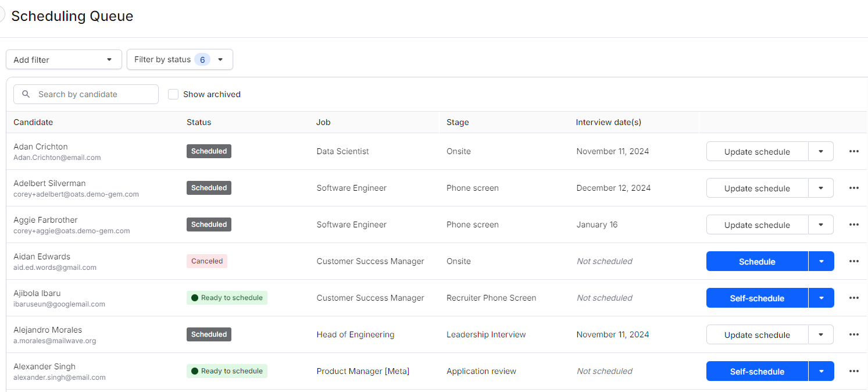868x392 pixels.
Task: Open the Add filter dropdown
Action: click(x=63, y=59)
